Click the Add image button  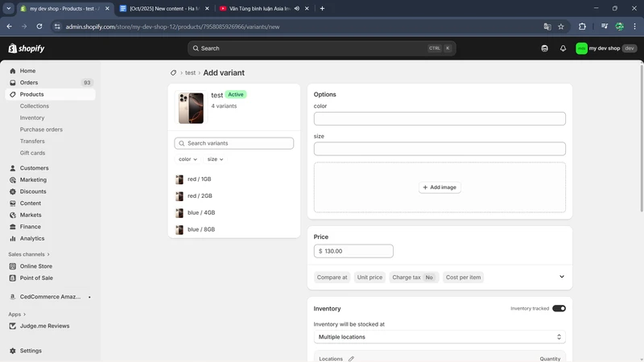(440, 187)
